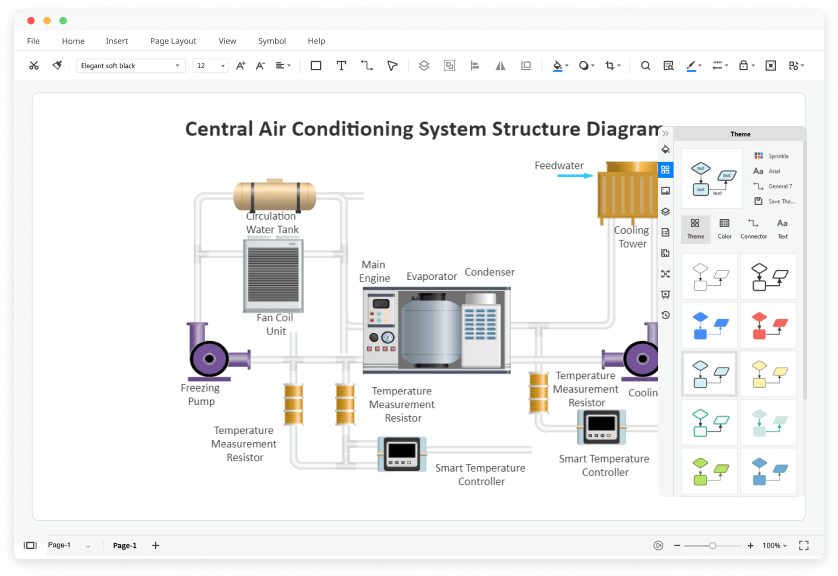Open the Shuffle arrows sidebar icon
Screen dimensions: 838x576
click(x=665, y=274)
